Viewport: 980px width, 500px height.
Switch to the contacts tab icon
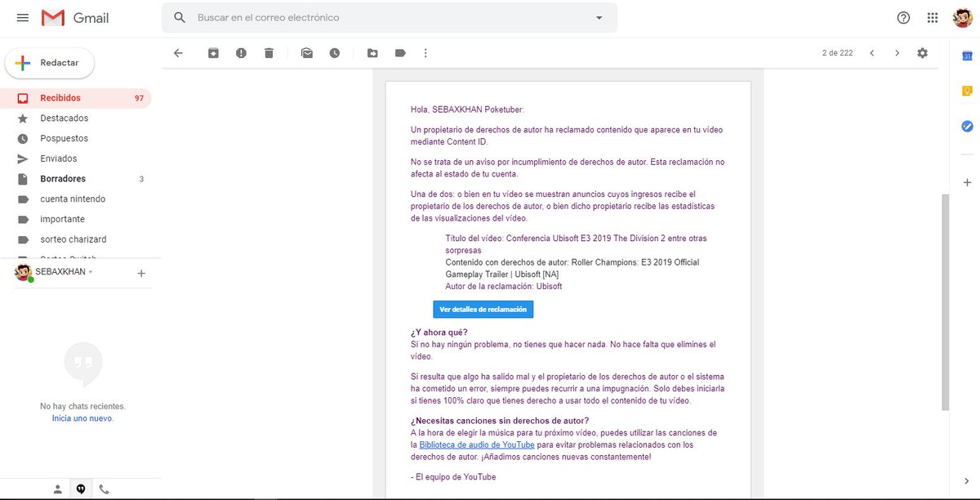click(x=57, y=489)
